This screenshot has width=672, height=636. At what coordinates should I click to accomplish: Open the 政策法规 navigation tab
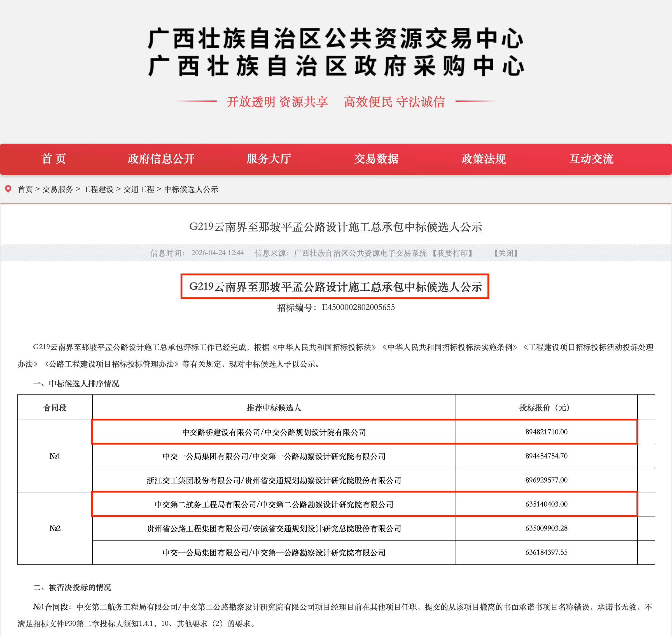(484, 159)
